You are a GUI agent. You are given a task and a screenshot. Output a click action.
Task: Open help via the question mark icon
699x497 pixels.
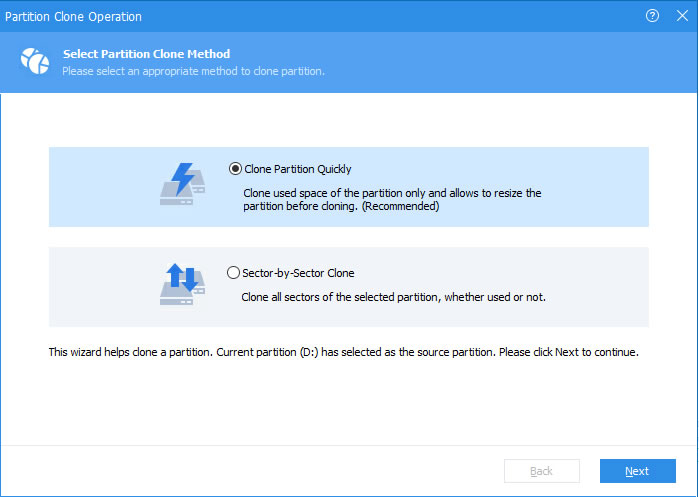click(x=652, y=16)
